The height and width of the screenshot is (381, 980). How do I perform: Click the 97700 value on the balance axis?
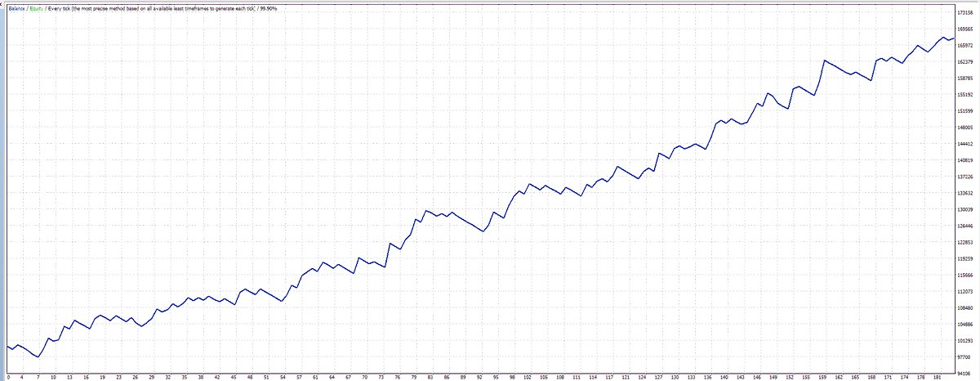pyautogui.click(x=964, y=356)
